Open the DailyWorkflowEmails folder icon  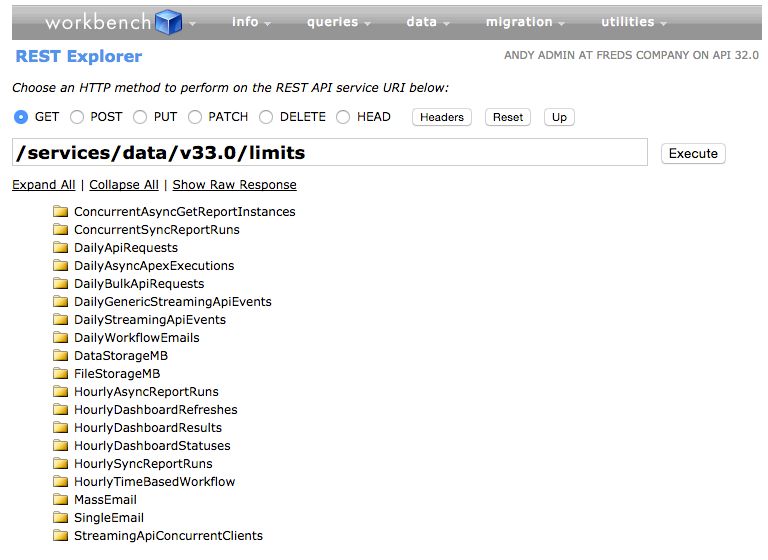tap(60, 338)
